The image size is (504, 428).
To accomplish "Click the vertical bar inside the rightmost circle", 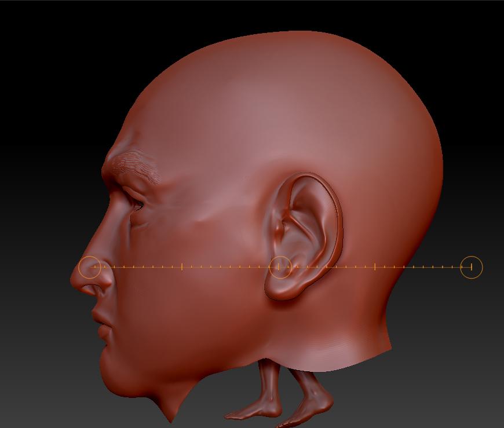I will pyautogui.click(x=471, y=267).
